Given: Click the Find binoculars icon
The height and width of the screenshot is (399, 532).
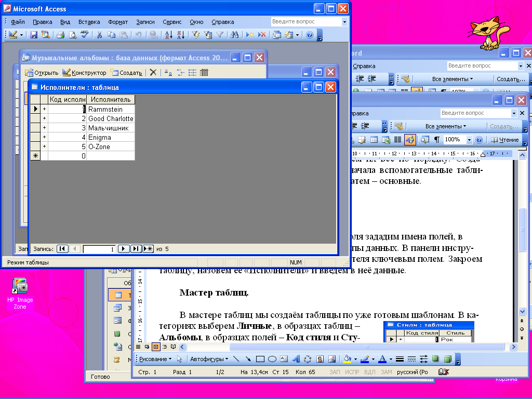Looking at the screenshot, I should (x=234, y=35).
